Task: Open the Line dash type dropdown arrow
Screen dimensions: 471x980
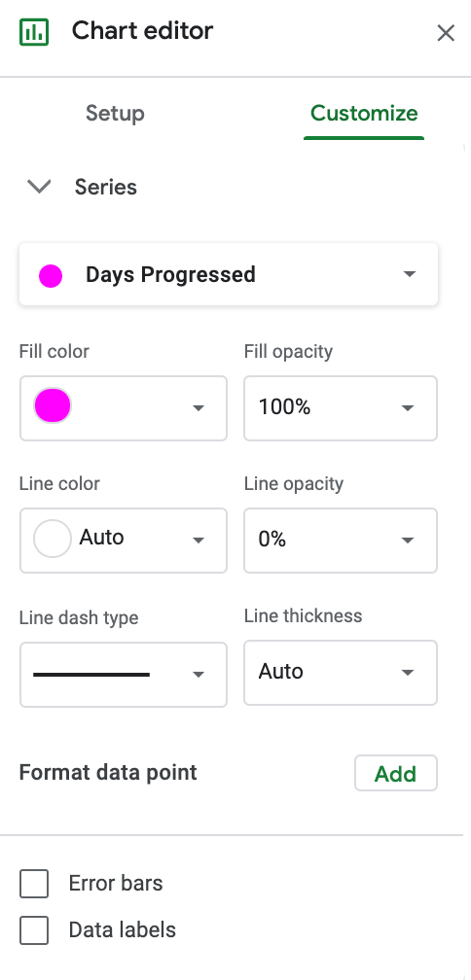Action: 199,675
